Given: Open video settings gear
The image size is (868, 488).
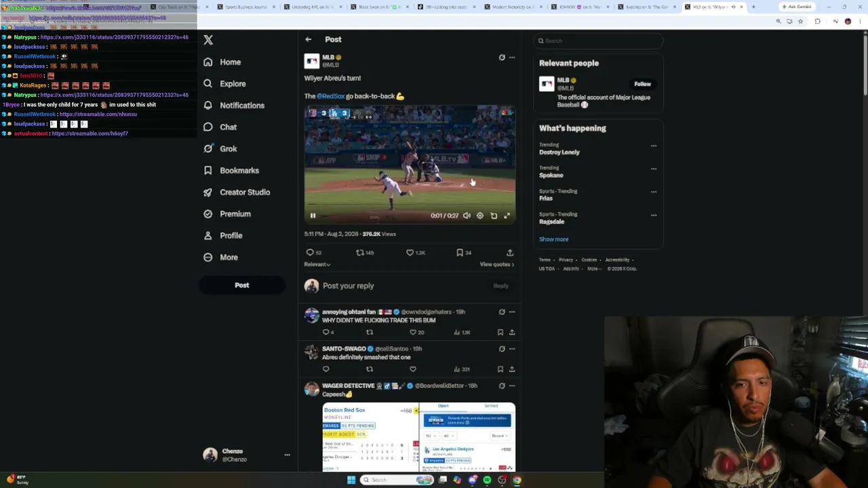Looking at the screenshot, I should click(480, 216).
